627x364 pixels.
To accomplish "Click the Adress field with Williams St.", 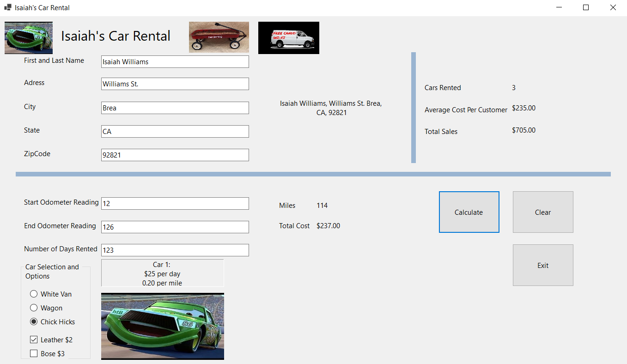I will tap(175, 84).
